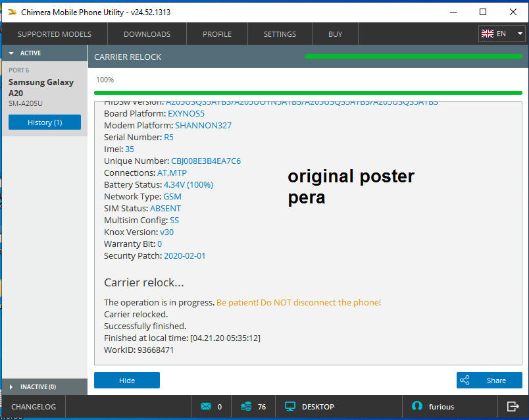Image resolution: width=529 pixels, height=420 pixels.
Task: Click Unique Number CBJ008E3B4EA7C6
Action: coord(206,161)
